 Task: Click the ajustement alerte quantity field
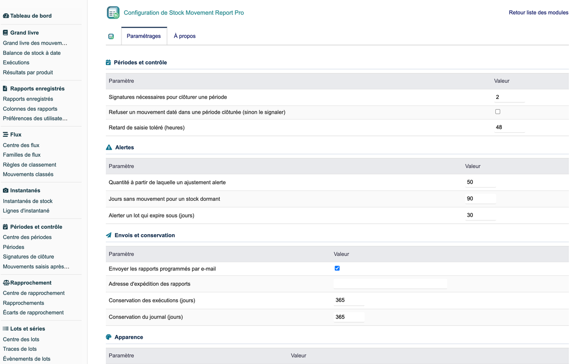pos(481,182)
